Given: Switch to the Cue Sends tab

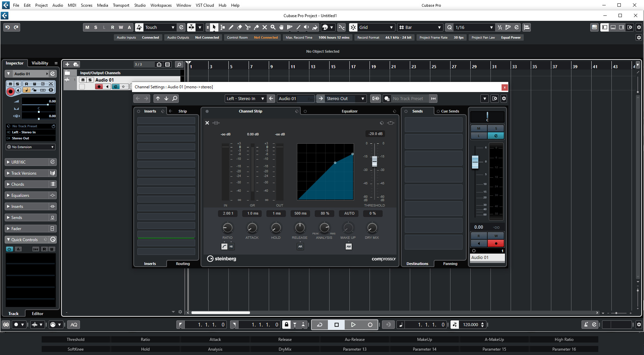Looking at the screenshot, I should coord(450,111).
